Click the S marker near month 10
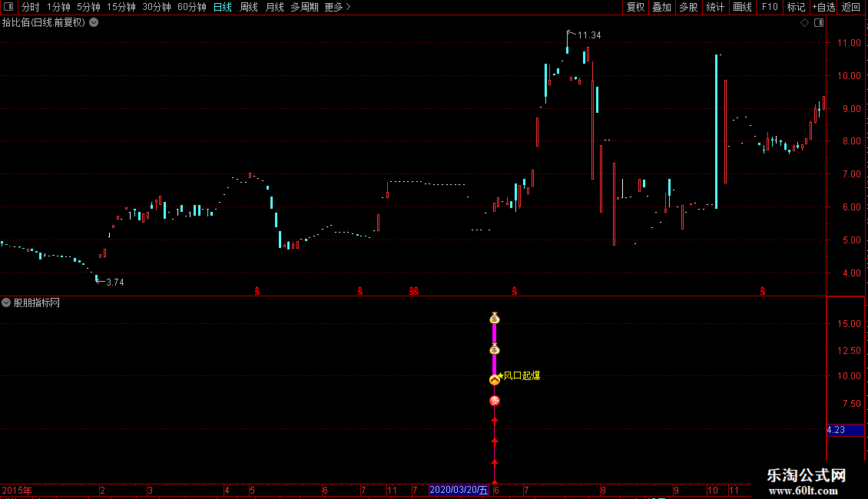The image size is (868, 499). coord(762,291)
